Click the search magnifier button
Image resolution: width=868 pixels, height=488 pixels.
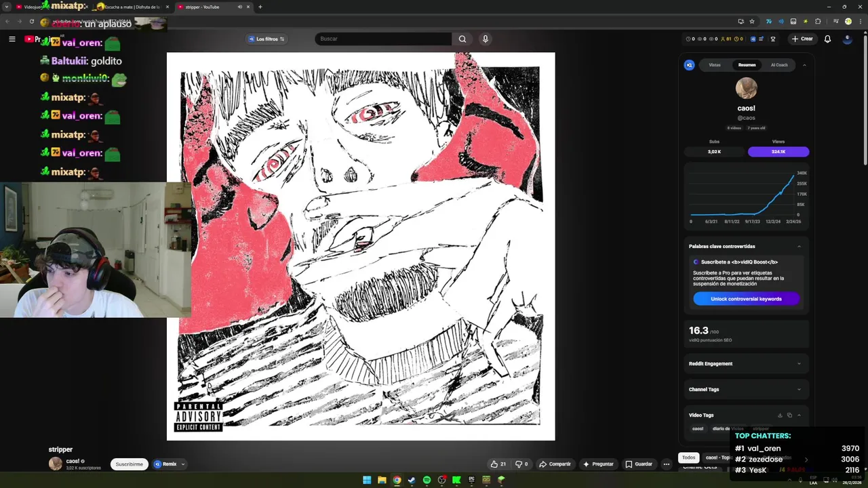(462, 39)
